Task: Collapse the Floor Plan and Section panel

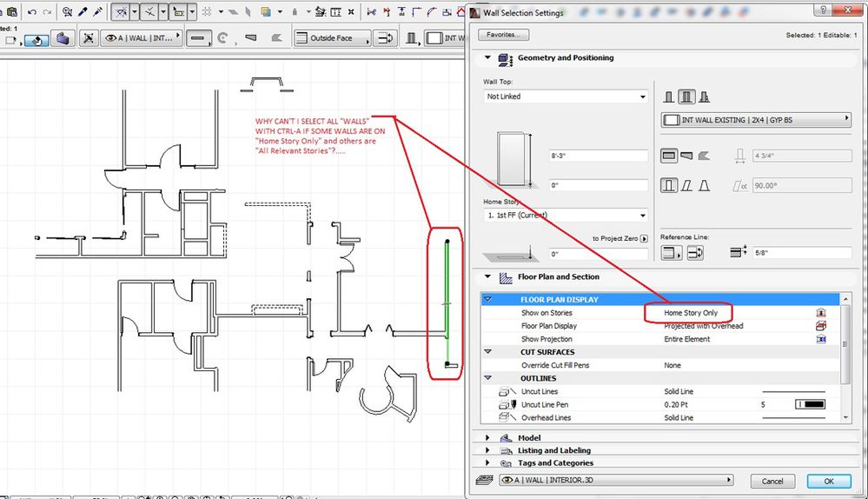Action: (x=487, y=276)
